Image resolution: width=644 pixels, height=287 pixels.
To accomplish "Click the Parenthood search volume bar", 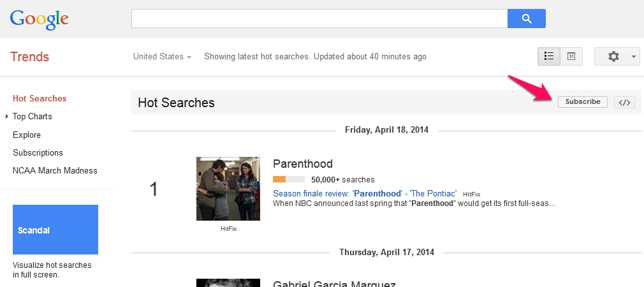I will tap(288, 179).
